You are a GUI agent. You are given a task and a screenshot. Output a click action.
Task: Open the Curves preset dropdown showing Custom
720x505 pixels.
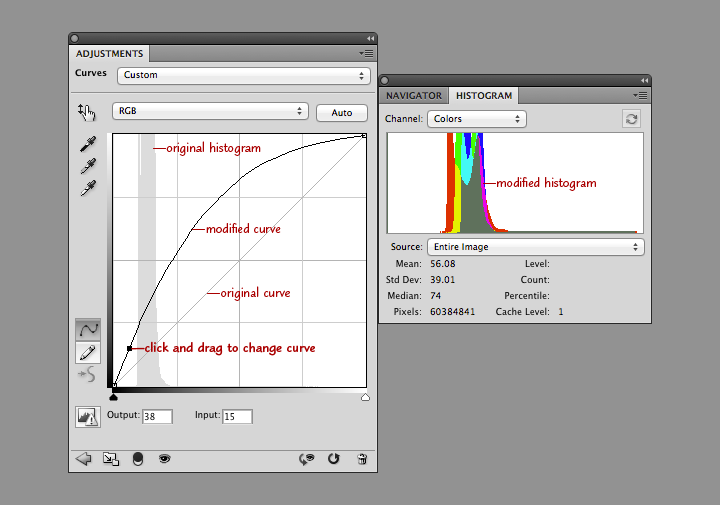point(244,75)
